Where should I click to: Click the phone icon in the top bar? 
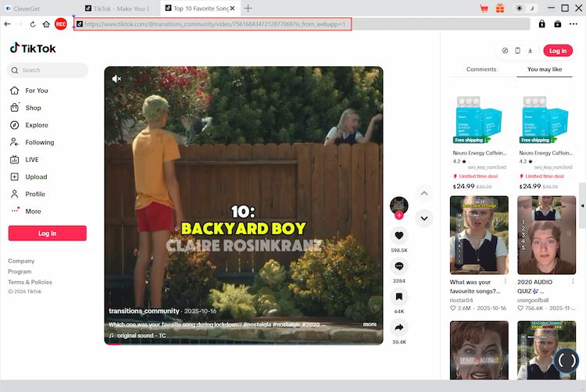pos(517,51)
